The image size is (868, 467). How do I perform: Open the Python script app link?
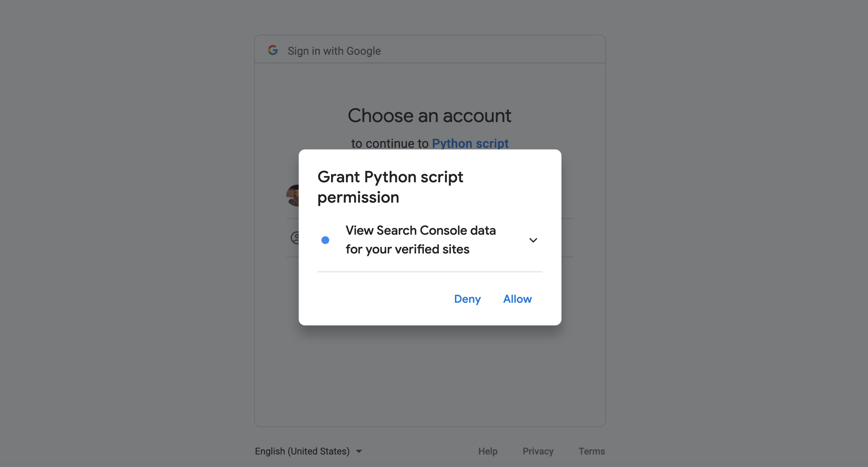point(470,144)
